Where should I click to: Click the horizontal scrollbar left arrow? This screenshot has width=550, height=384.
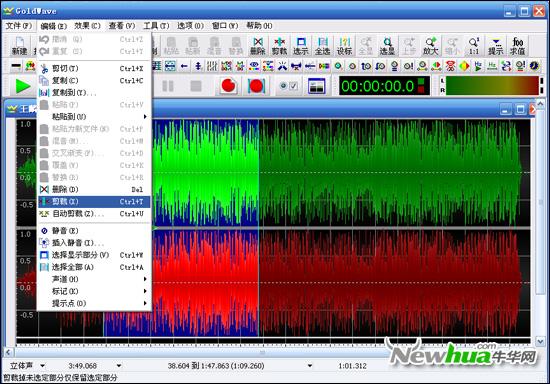pos(8,352)
